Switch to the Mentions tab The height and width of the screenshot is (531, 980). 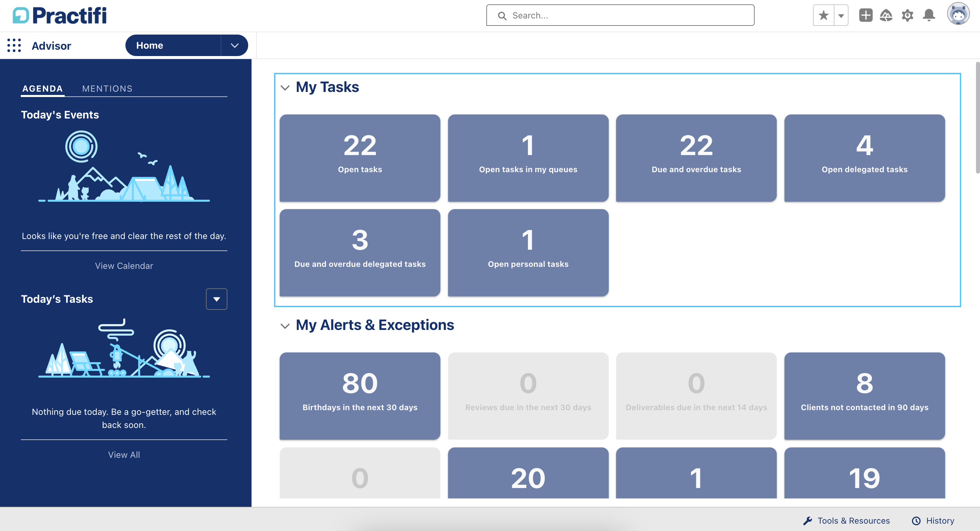coord(107,88)
